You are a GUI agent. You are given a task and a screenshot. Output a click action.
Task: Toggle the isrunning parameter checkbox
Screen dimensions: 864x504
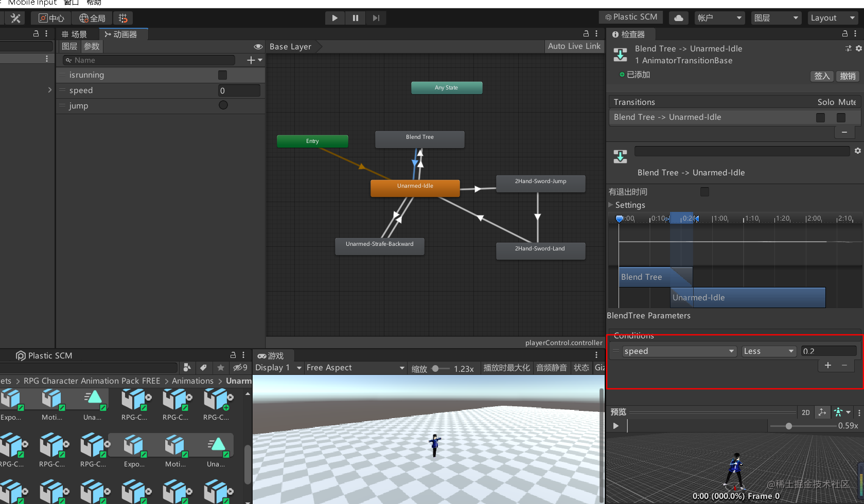click(222, 75)
